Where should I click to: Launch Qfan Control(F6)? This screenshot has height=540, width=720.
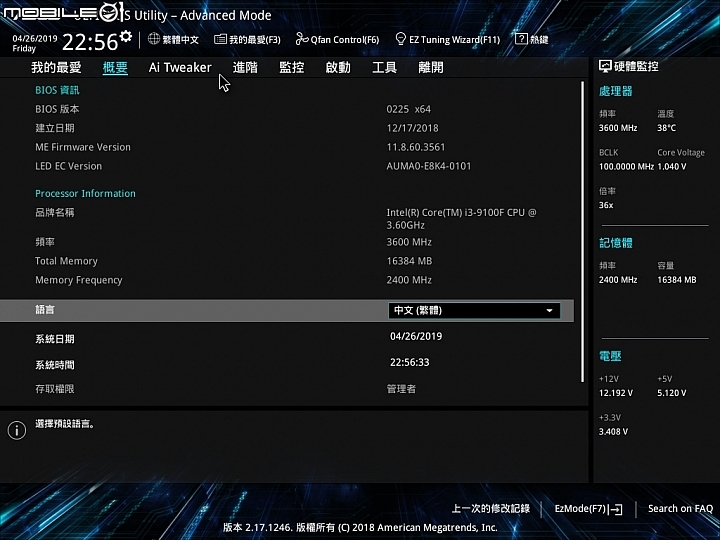(338, 39)
